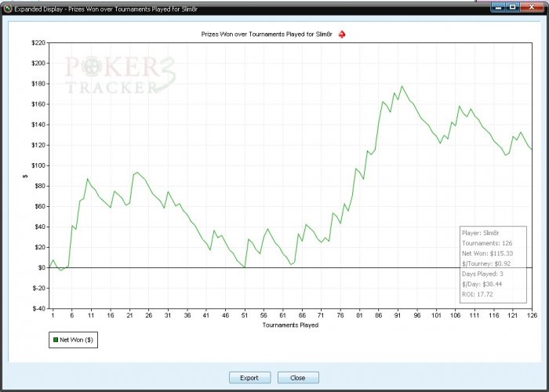The height and width of the screenshot is (392, 549).
Task: Maximize the Expanded Display window
Action: tap(513, 7)
